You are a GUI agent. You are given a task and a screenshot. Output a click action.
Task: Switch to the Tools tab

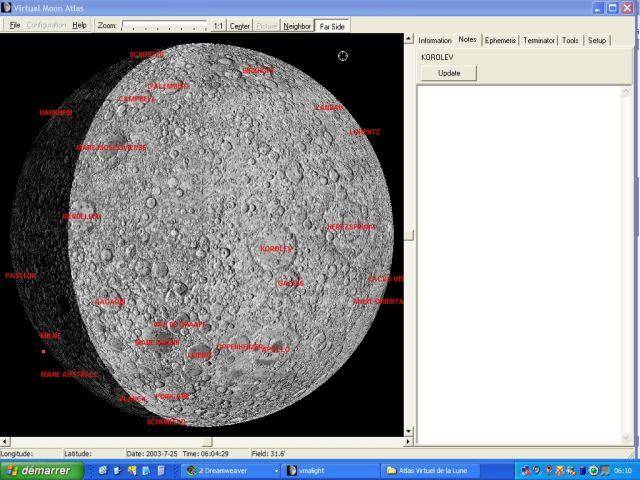570,40
